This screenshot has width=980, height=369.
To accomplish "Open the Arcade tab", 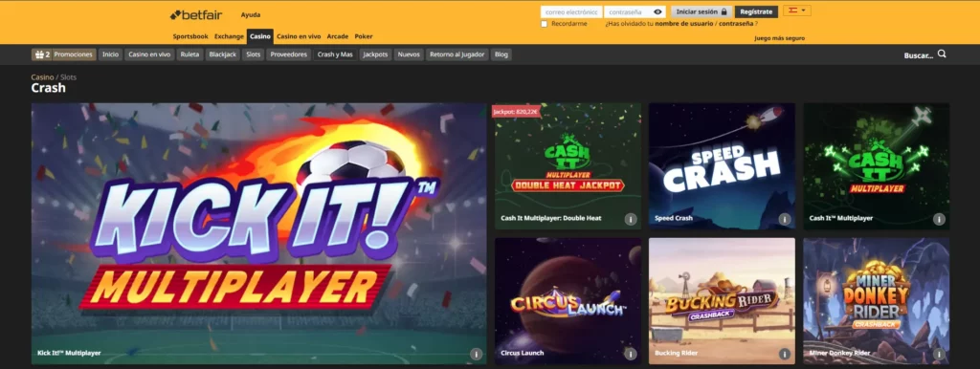I will [338, 36].
